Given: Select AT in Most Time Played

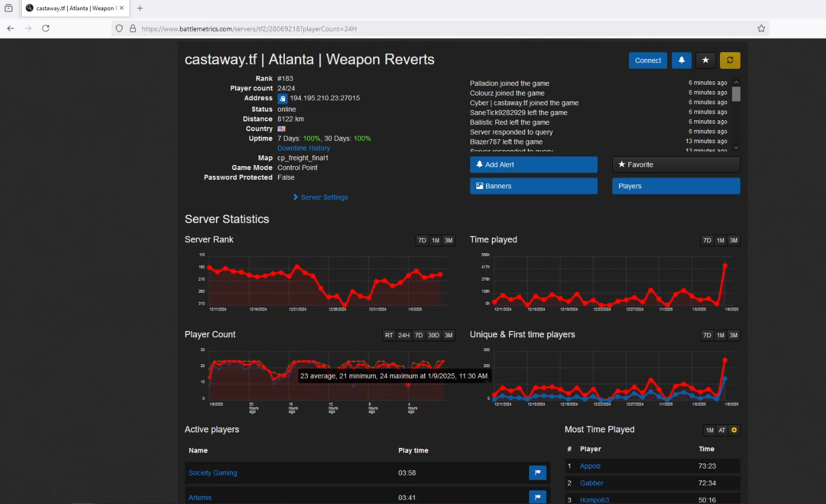Looking at the screenshot, I should (722, 430).
